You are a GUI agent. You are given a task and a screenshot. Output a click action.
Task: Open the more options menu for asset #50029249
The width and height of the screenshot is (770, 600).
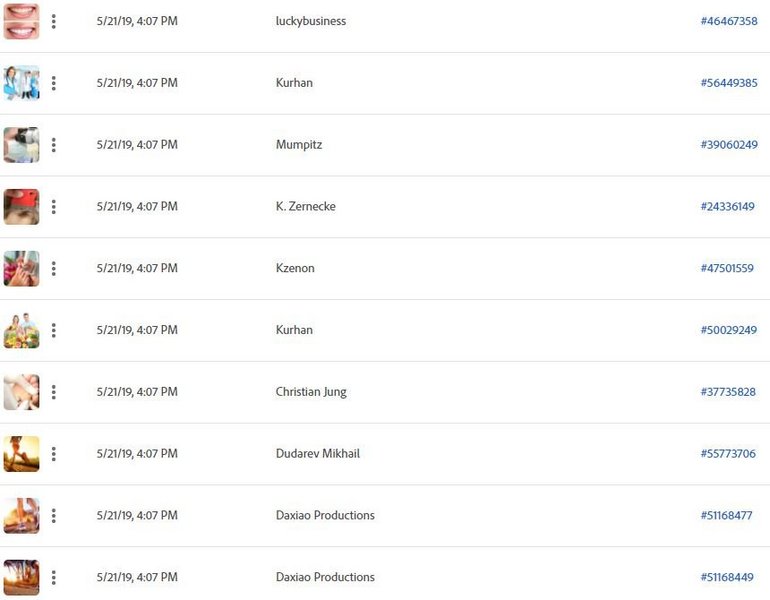pos(54,330)
